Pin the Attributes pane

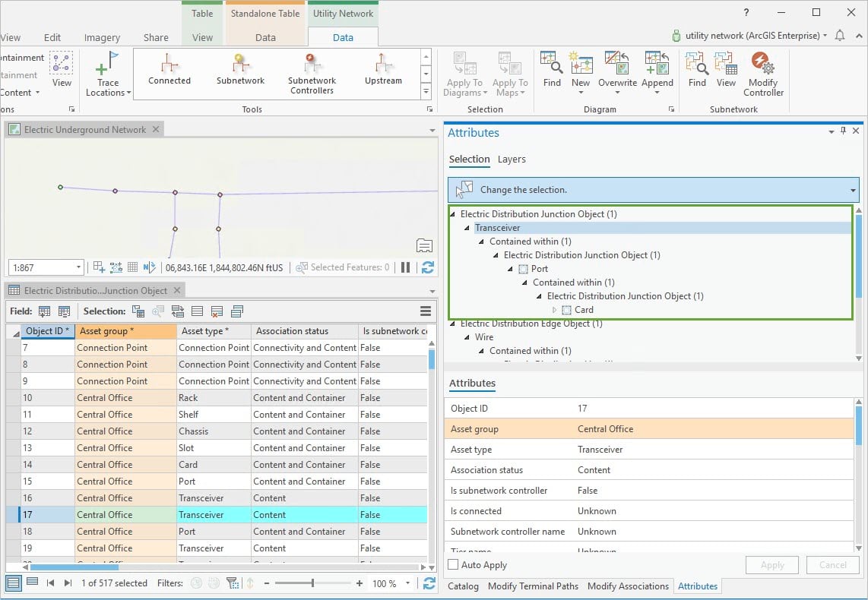[843, 131]
